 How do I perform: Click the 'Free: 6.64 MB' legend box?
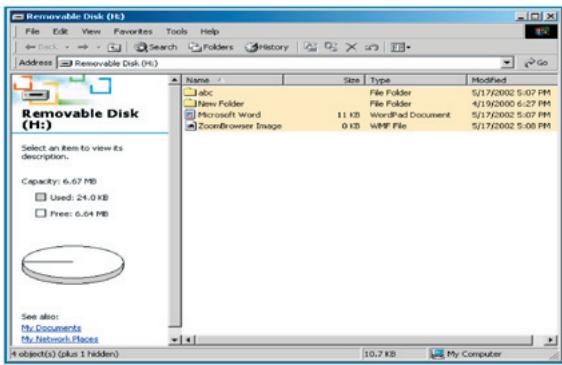click(41, 213)
